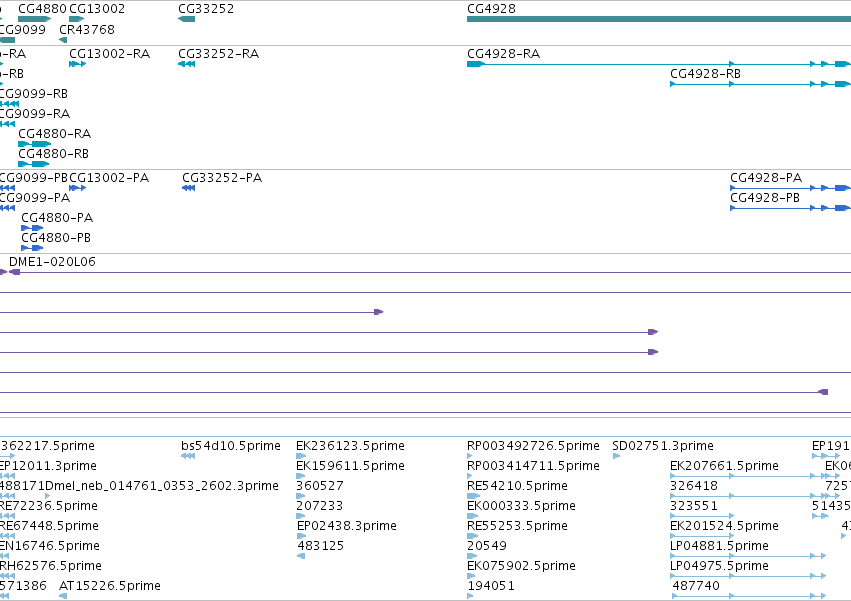Select the EK207661.5prime EST label
The image size is (851, 601).
point(724,466)
